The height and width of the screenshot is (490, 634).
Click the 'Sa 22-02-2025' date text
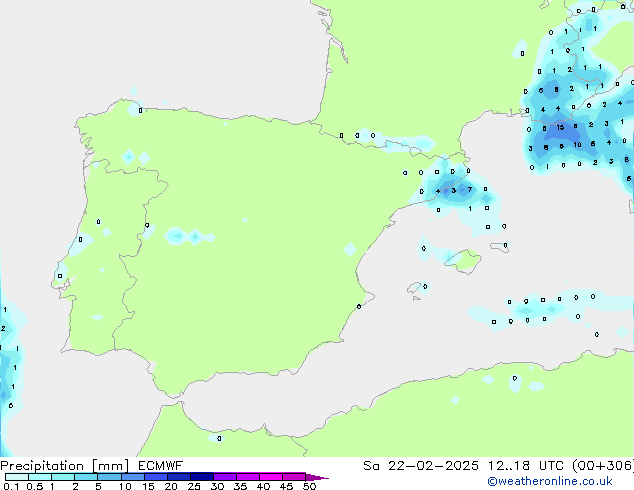point(421,466)
